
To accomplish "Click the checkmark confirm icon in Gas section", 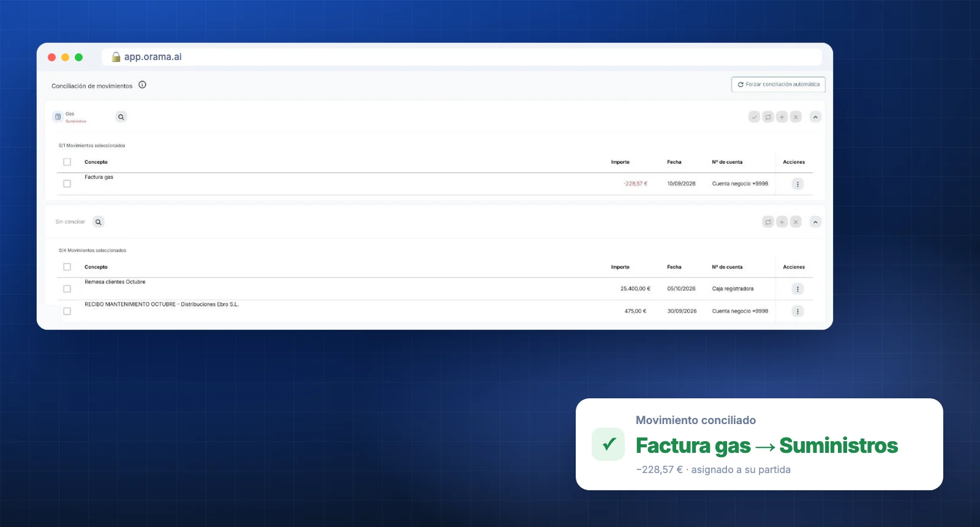I will pos(754,117).
